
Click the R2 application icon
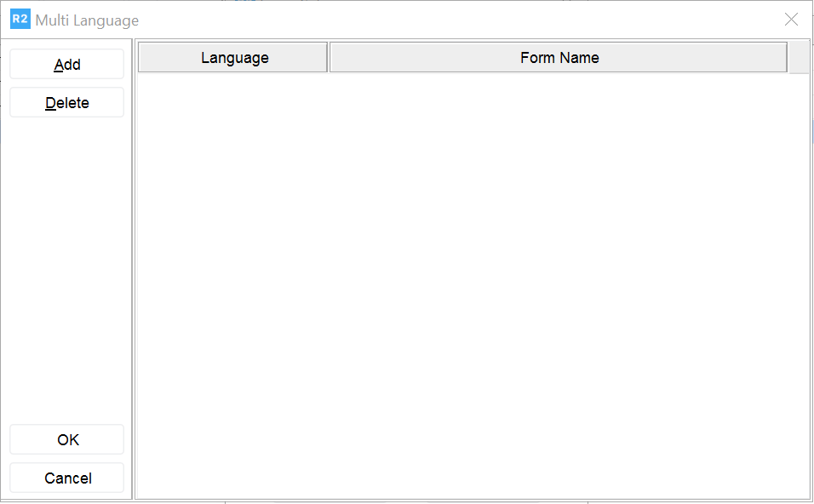(x=20, y=20)
